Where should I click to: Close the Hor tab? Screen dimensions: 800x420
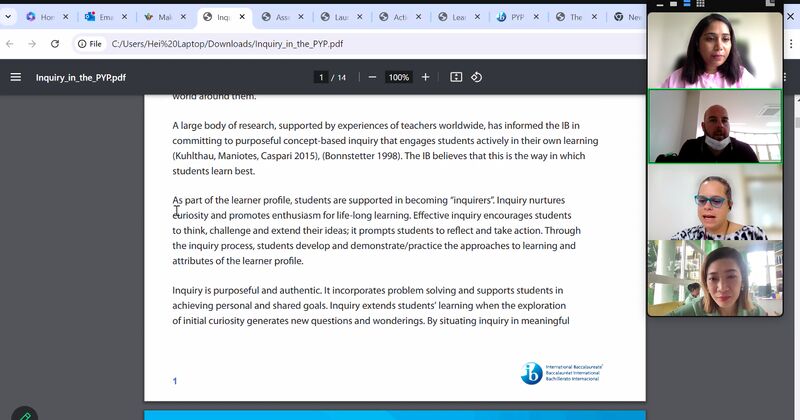point(65,17)
